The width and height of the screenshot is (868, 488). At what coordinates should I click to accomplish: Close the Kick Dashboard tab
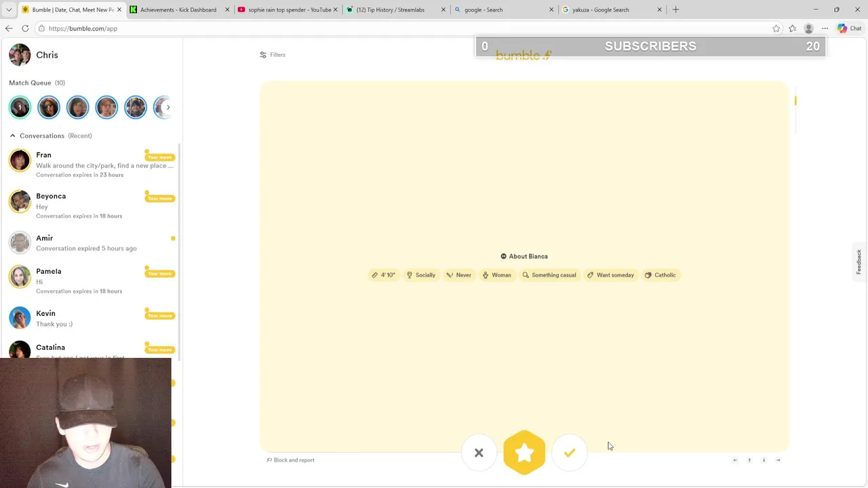tap(227, 9)
